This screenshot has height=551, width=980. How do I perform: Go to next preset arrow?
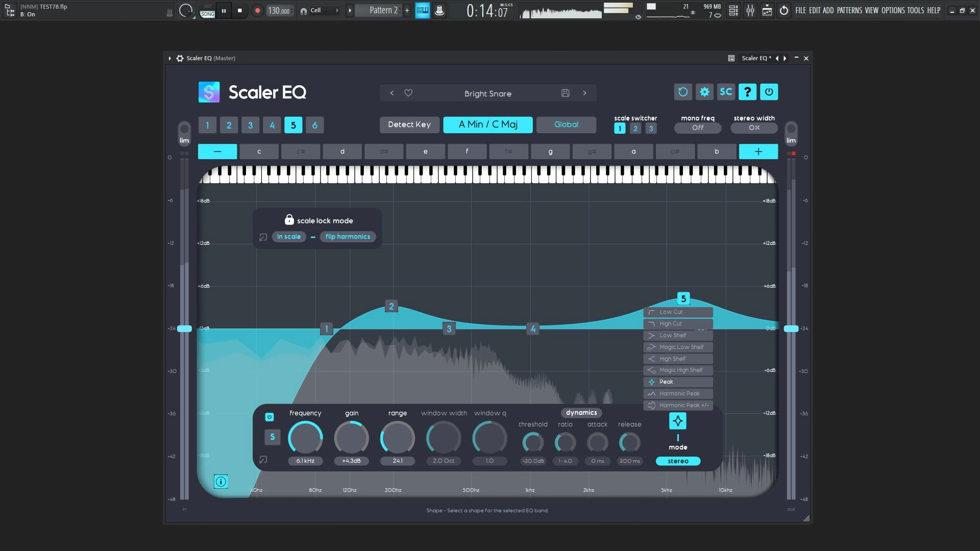click(x=584, y=93)
